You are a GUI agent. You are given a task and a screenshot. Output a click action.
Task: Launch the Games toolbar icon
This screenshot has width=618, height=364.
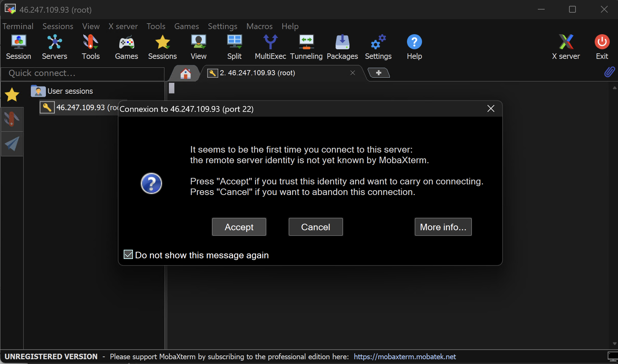[x=126, y=47]
